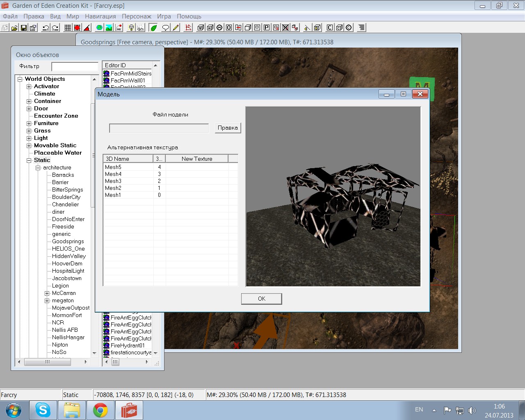Open the Правка menu in the menu bar

[x=34, y=16]
